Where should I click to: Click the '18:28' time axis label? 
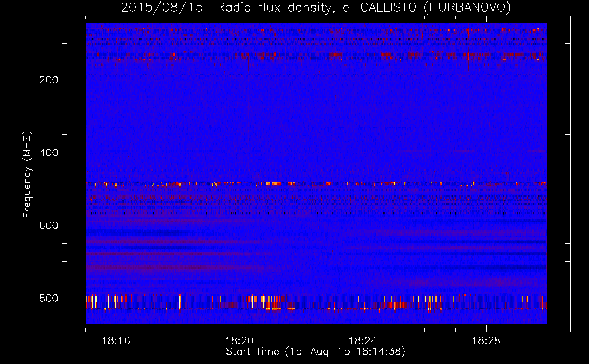click(x=486, y=341)
